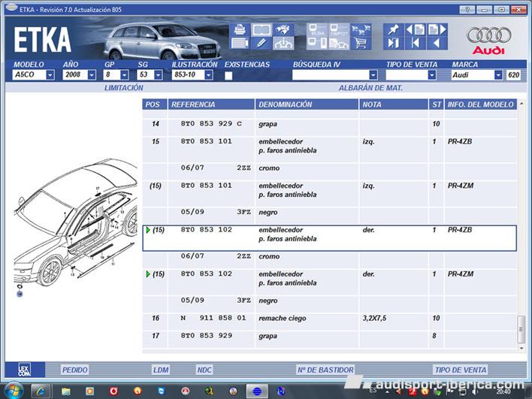Click the Nº de Bastidor button

pyautogui.click(x=325, y=370)
